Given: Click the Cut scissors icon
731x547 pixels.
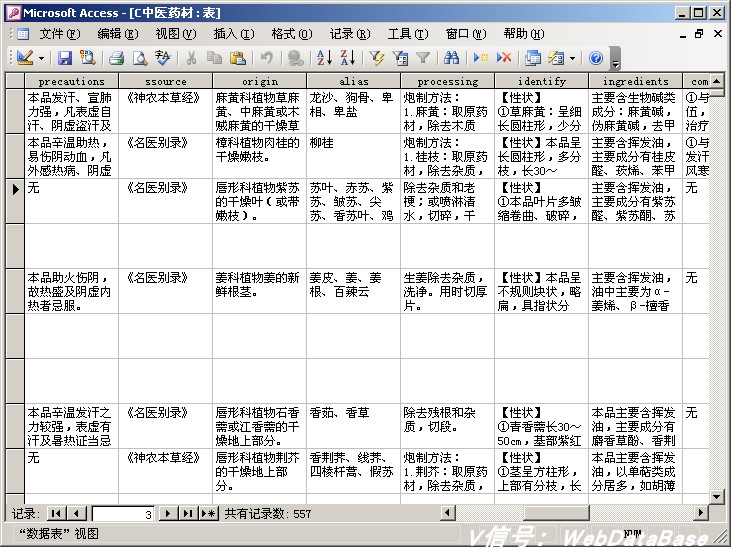Looking at the screenshot, I should pos(191,58).
